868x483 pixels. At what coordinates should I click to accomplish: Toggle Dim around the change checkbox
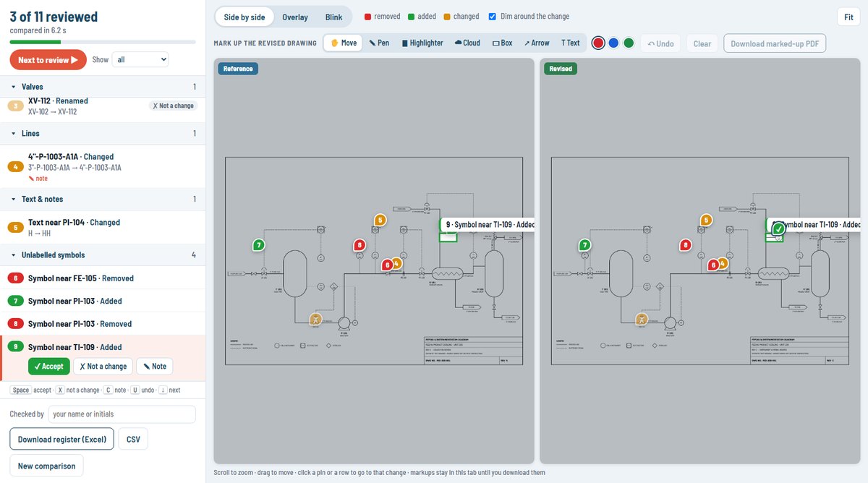tap(493, 17)
